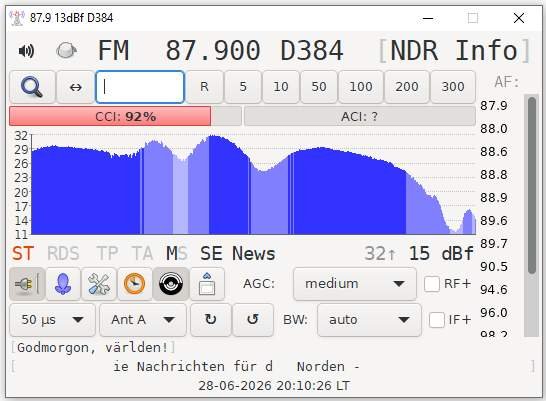Click the plug connect icon

27,284
